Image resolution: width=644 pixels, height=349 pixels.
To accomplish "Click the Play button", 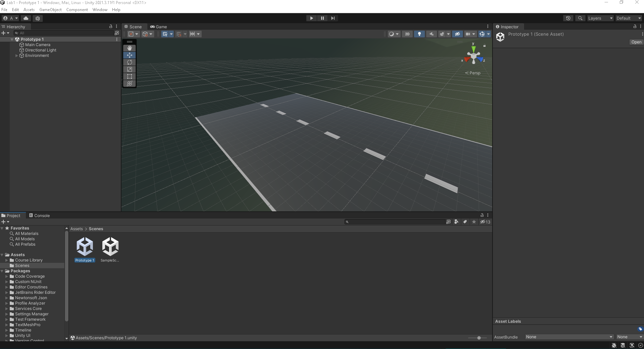I will pos(311,18).
